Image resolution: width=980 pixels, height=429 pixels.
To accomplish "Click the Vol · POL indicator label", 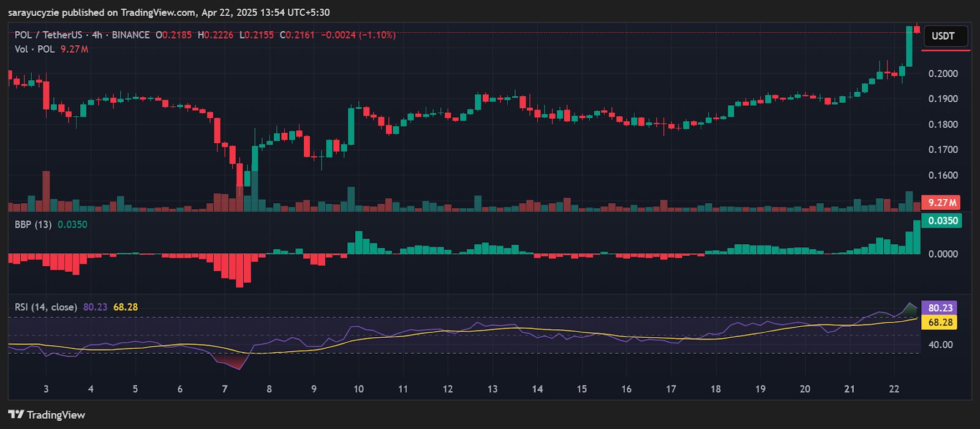I will coord(34,49).
